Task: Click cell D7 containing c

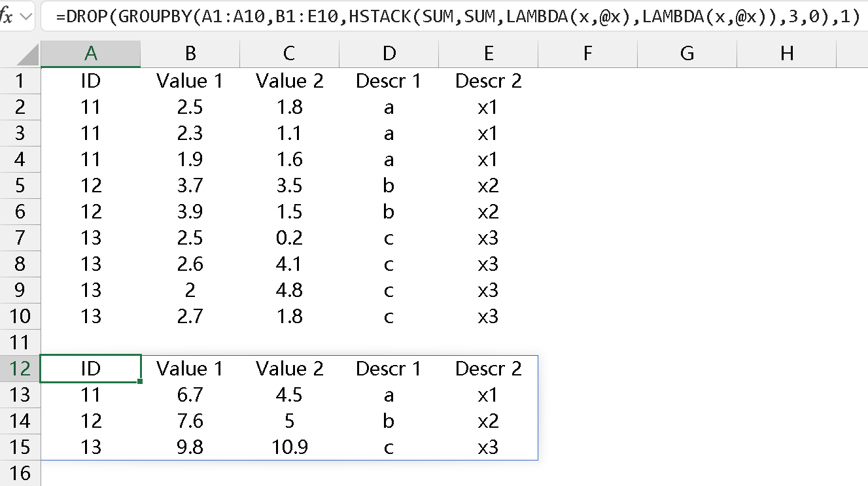Action: (x=389, y=238)
